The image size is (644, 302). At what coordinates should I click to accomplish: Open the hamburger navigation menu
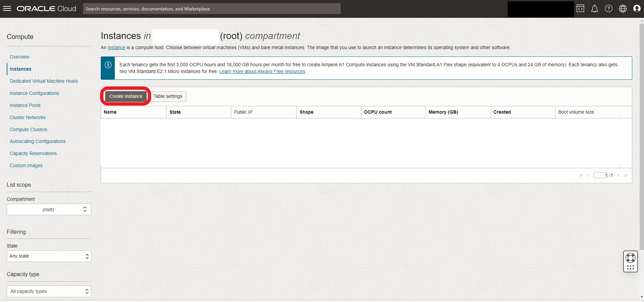click(7, 9)
